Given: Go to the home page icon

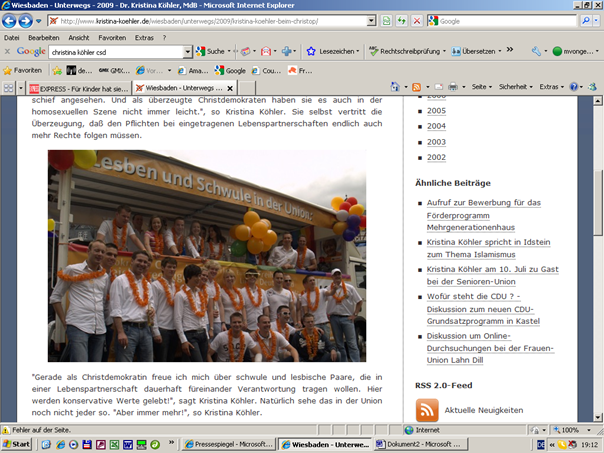Looking at the screenshot, I should pyautogui.click(x=395, y=87).
